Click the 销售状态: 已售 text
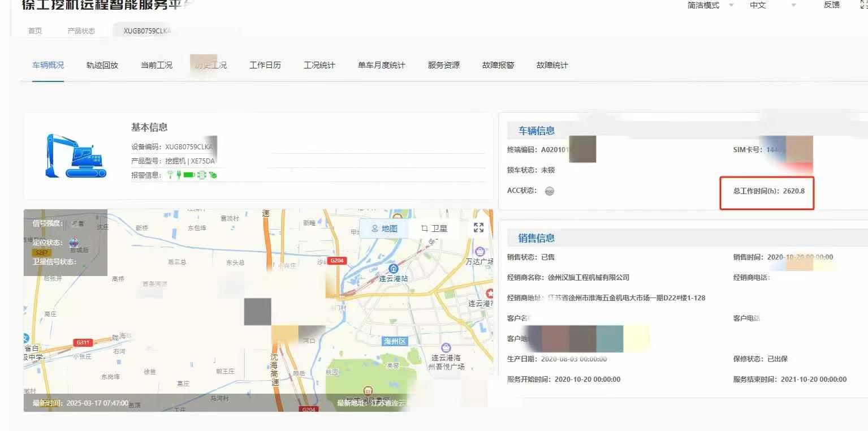This screenshot has height=431, width=868. tap(531, 257)
